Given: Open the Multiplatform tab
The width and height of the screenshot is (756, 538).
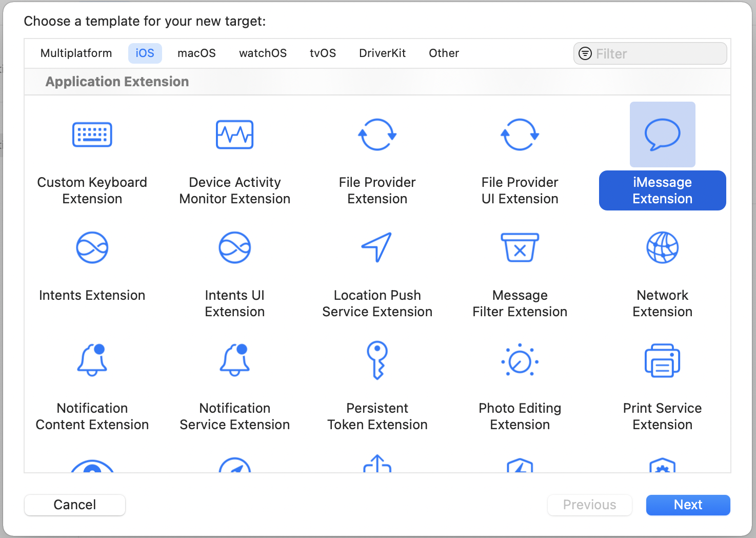Looking at the screenshot, I should (76, 53).
